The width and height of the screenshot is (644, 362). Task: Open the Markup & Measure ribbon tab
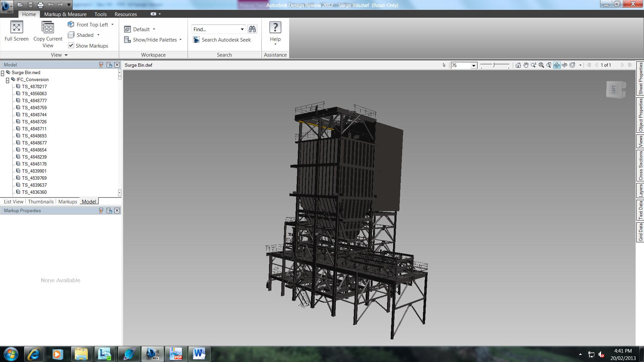click(65, 14)
